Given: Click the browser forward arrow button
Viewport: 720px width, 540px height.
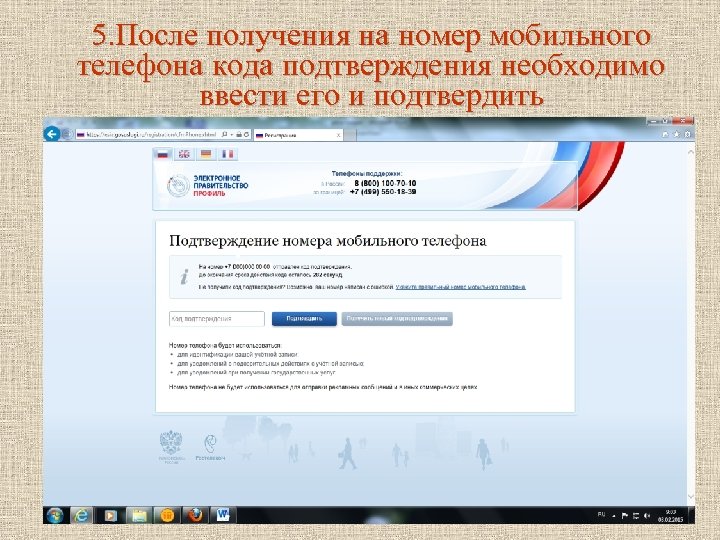Looking at the screenshot, I should (x=67, y=135).
